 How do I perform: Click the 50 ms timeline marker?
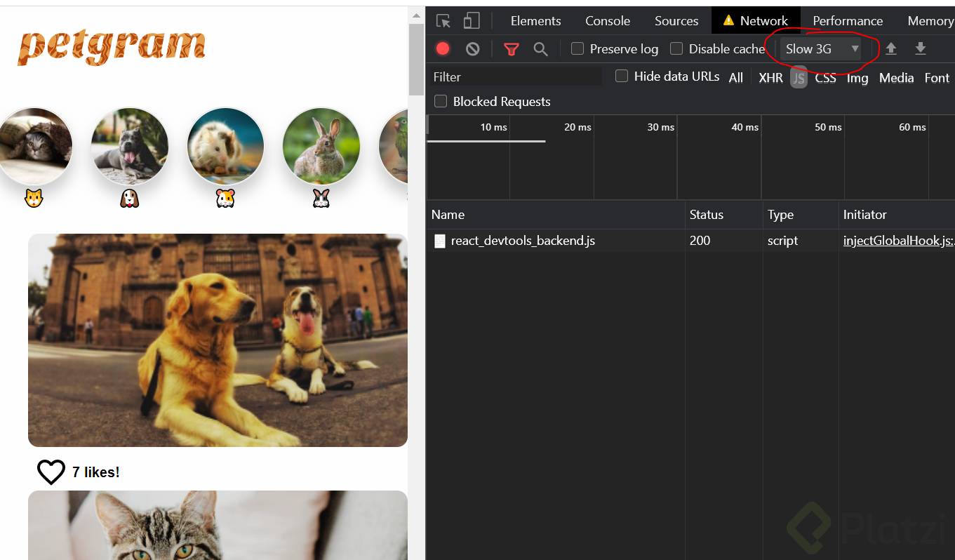pos(828,127)
